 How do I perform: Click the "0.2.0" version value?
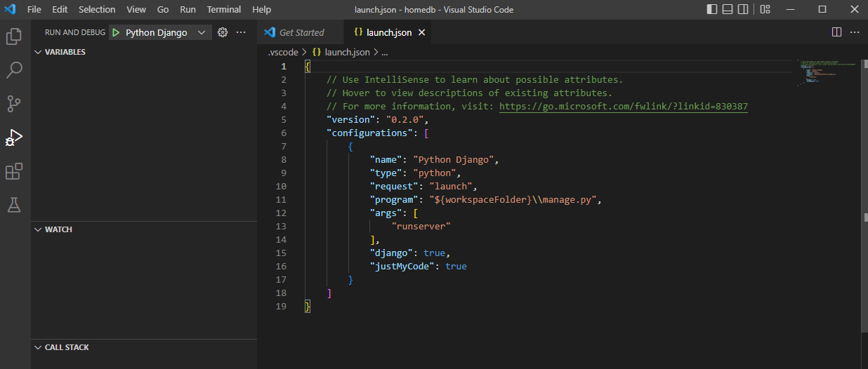(x=405, y=120)
